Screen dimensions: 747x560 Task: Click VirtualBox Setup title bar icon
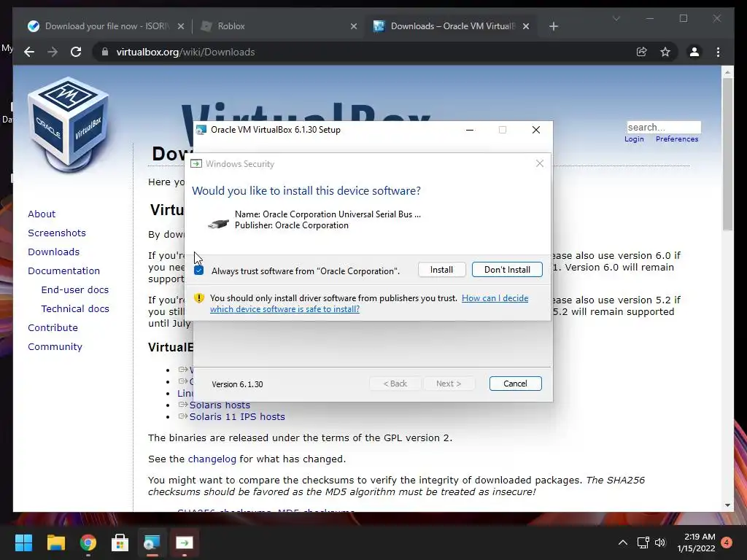coord(201,130)
